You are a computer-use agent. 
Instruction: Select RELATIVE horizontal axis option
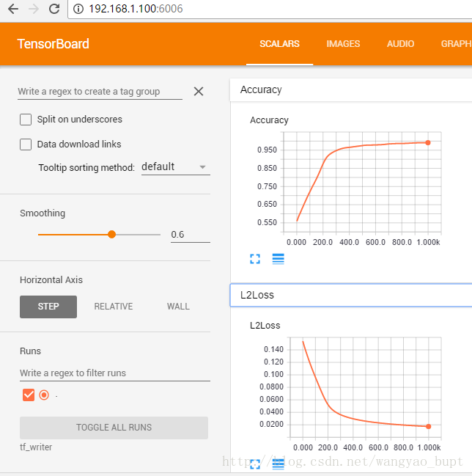tap(114, 307)
